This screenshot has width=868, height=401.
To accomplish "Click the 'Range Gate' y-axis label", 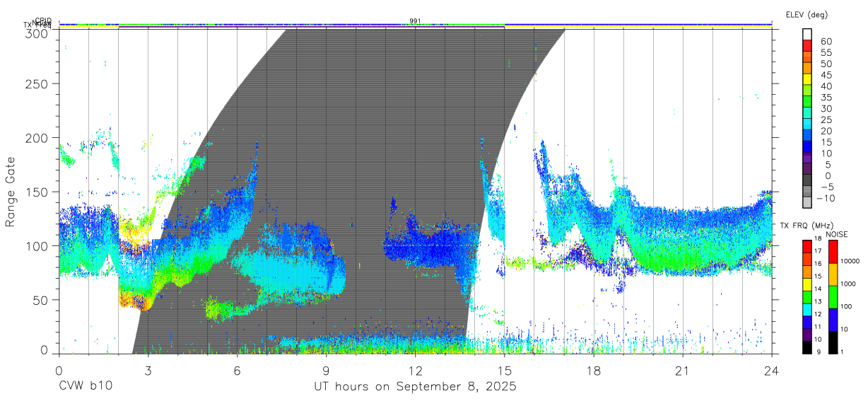I will point(11,192).
